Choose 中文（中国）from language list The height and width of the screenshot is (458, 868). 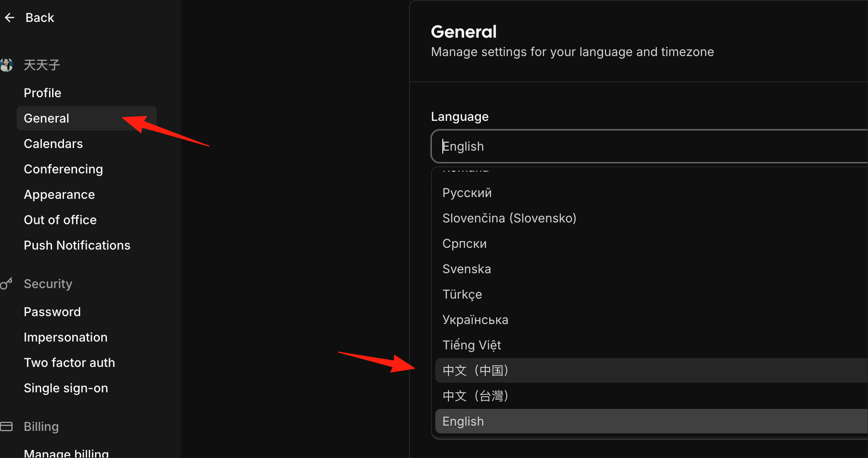[652, 370]
